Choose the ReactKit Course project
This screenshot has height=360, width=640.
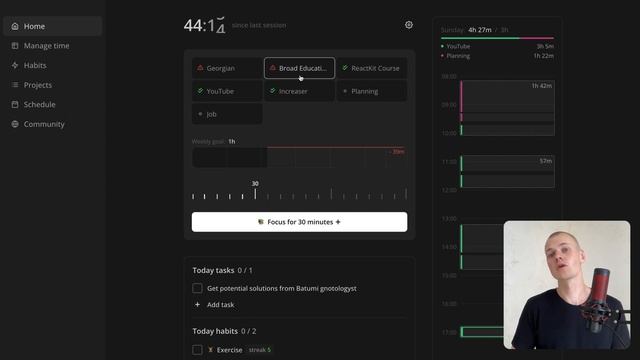(x=372, y=68)
